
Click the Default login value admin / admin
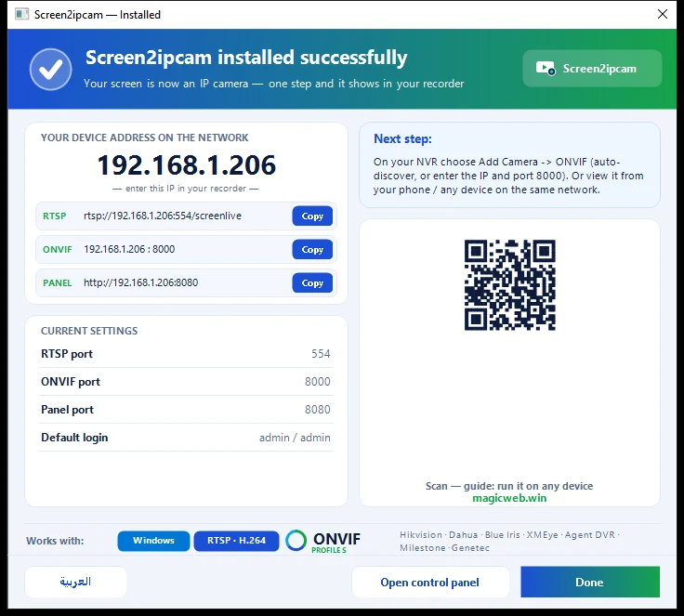[295, 438]
